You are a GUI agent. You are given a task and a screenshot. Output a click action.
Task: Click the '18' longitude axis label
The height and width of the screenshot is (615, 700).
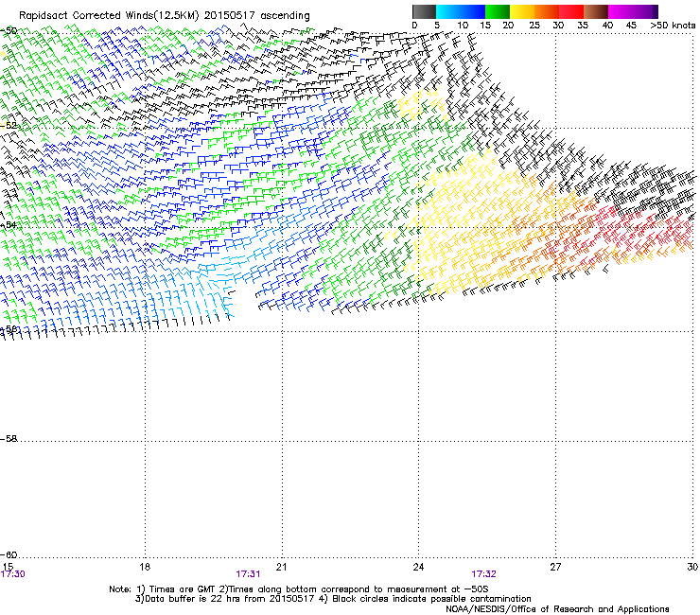pos(145,567)
